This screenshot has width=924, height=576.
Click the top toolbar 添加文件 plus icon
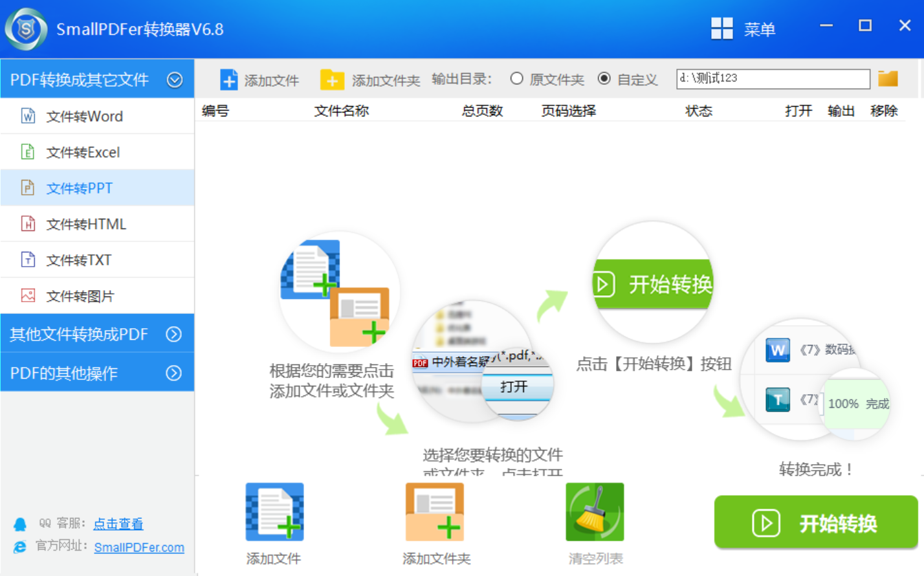coord(228,80)
